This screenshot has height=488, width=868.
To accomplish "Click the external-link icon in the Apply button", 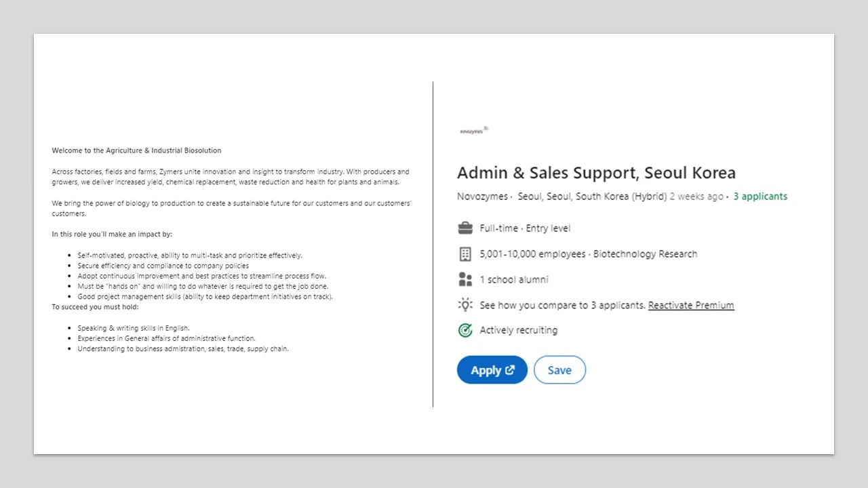I will click(510, 370).
